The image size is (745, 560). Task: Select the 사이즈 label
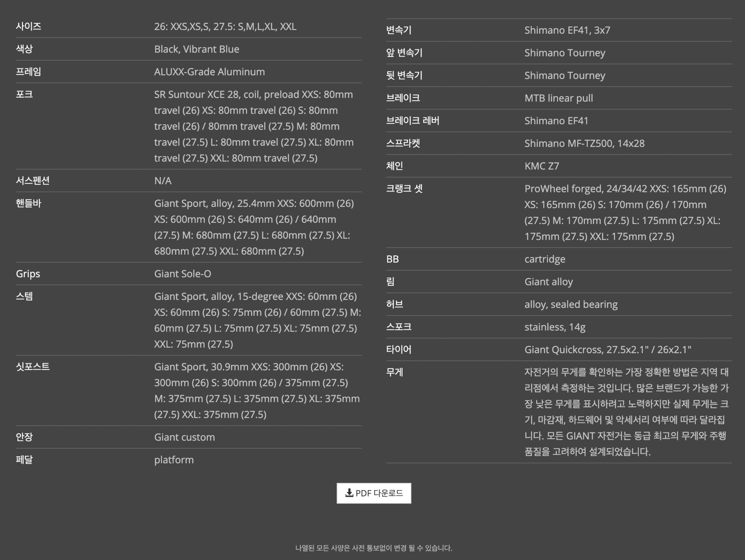(x=28, y=26)
